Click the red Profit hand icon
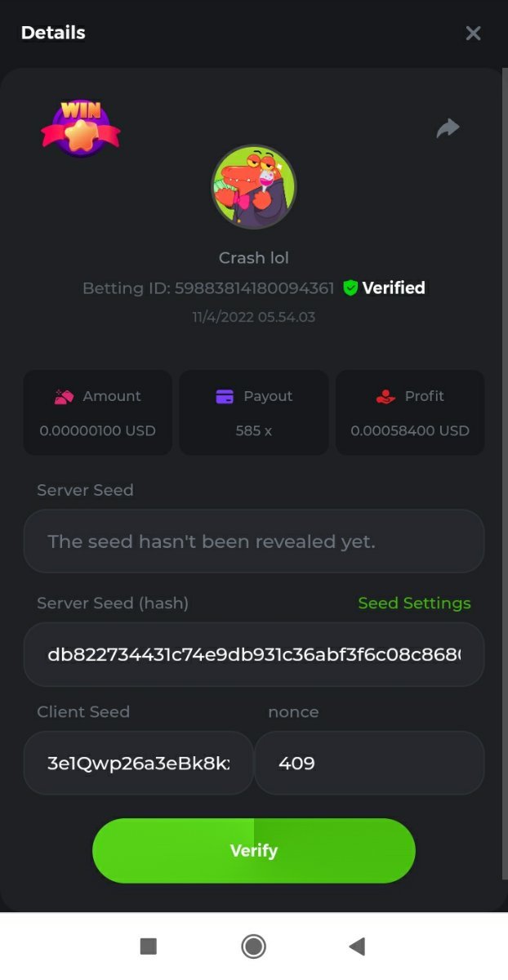Image resolution: width=508 pixels, height=980 pixels. click(385, 397)
